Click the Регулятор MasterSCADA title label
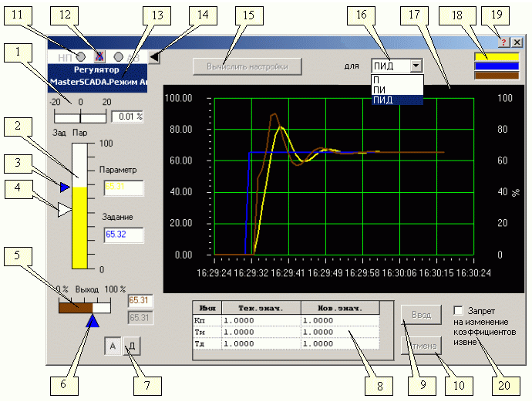This screenshot has height=402, width=532. click(97, 76)
